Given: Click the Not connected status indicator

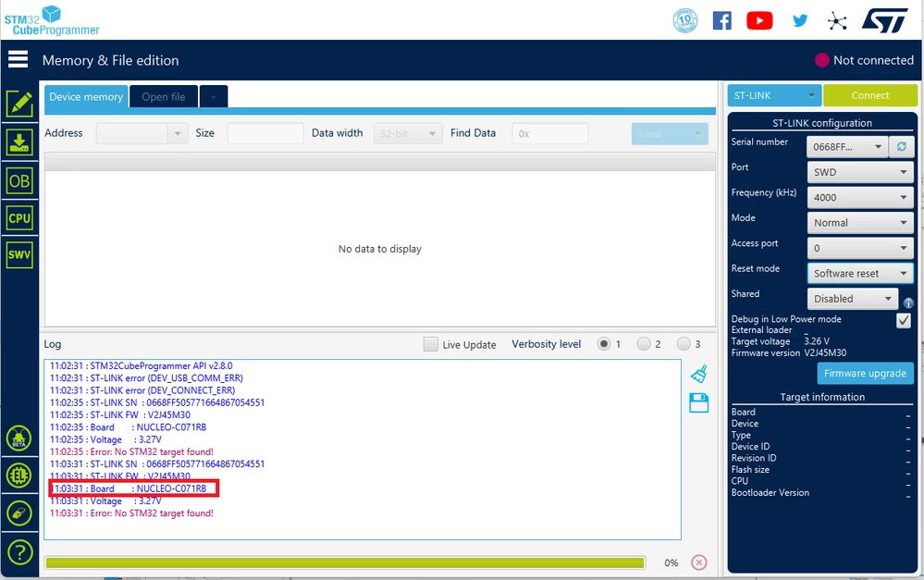Looking at the screenshot, I should (864, 60).
